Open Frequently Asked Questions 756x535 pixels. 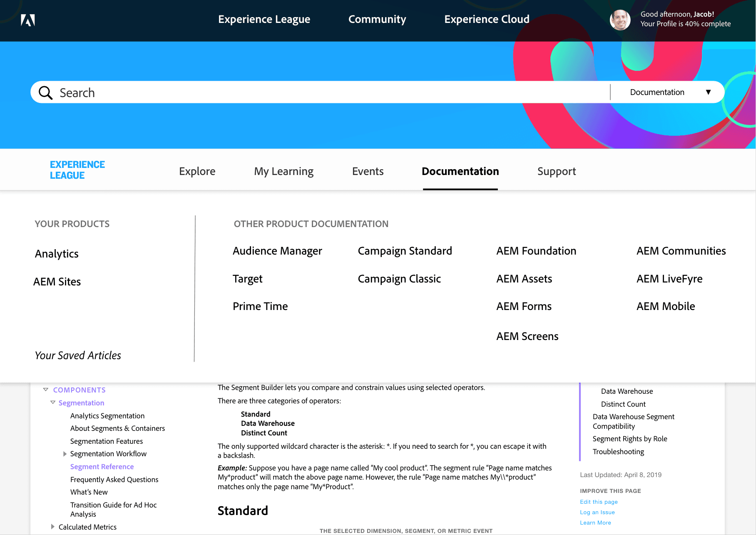[x=114, y=480]
